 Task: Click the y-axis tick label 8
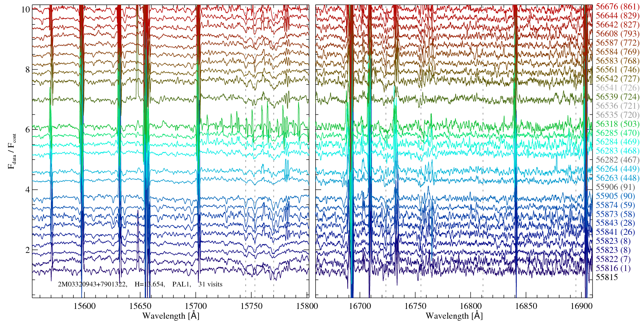27,70
